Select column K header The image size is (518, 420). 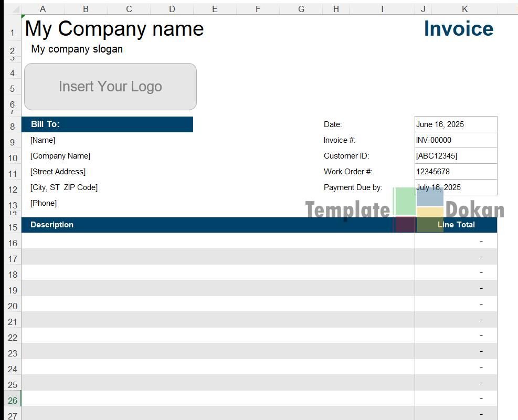[x=464, y=9]
